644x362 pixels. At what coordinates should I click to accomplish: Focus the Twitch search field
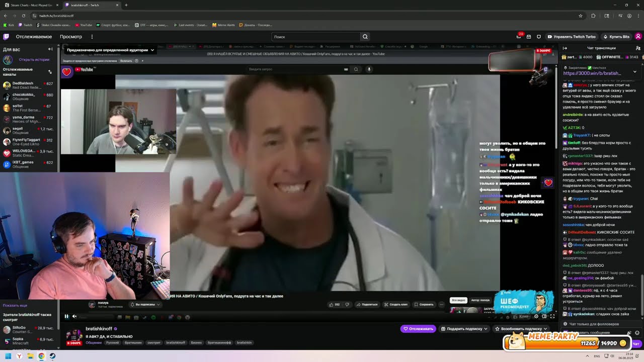tap(316, 37)
